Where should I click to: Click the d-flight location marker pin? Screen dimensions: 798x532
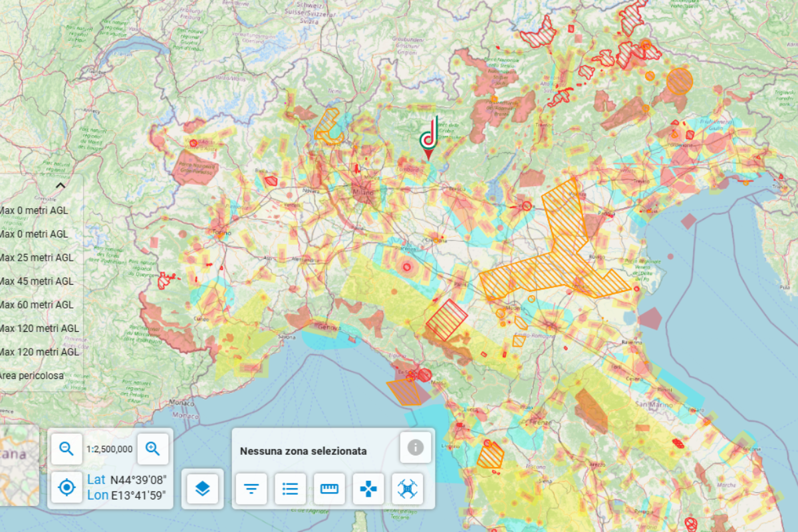(x=429, y=138)
